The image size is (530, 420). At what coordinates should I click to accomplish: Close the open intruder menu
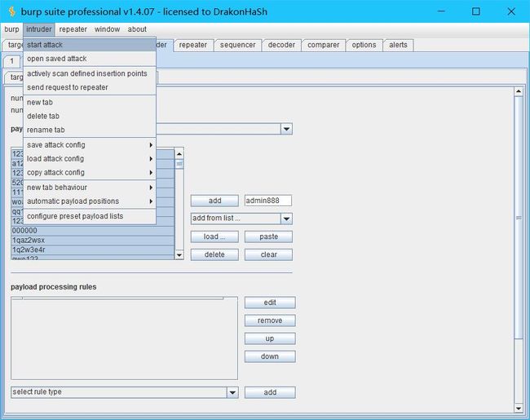39,29
